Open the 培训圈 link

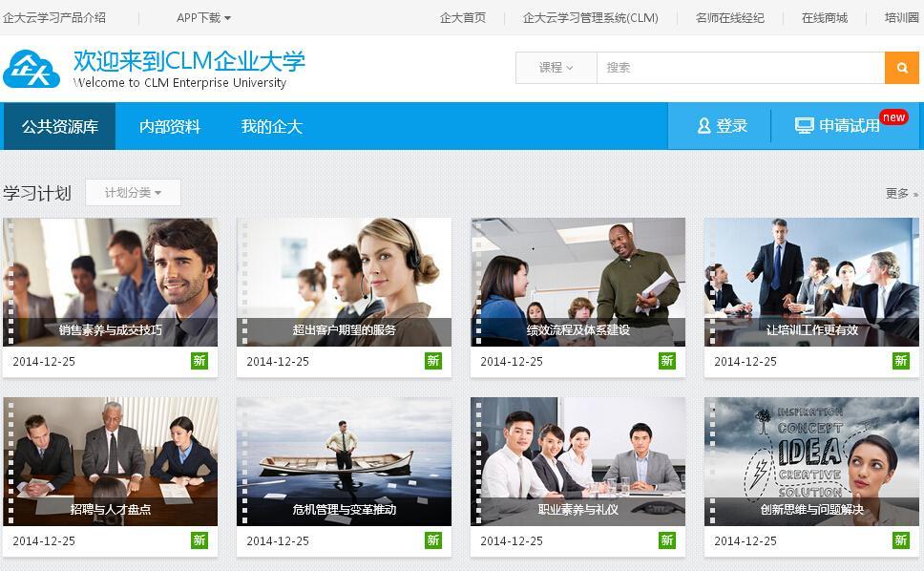tap(902, 18)
